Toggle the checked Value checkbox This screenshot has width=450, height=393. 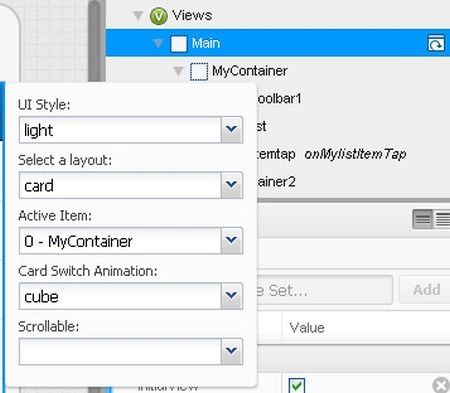(297, 386)
